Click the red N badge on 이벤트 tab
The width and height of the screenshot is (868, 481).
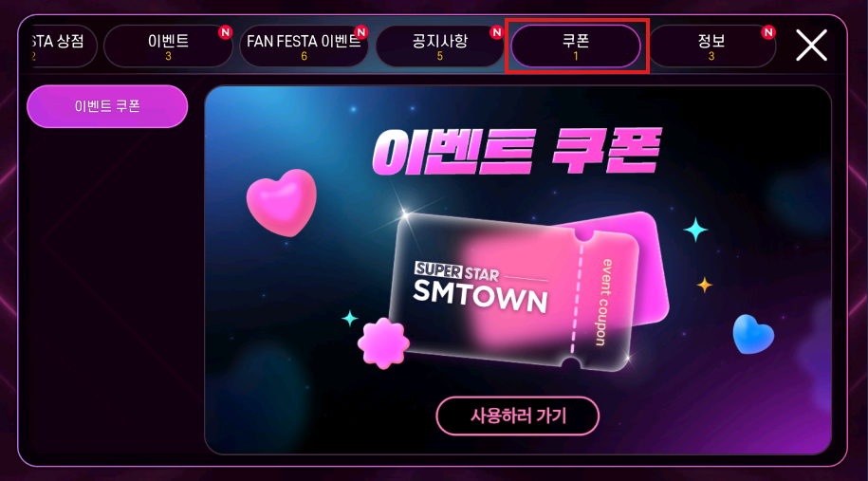pyautogui.click(x=225, y=32)
